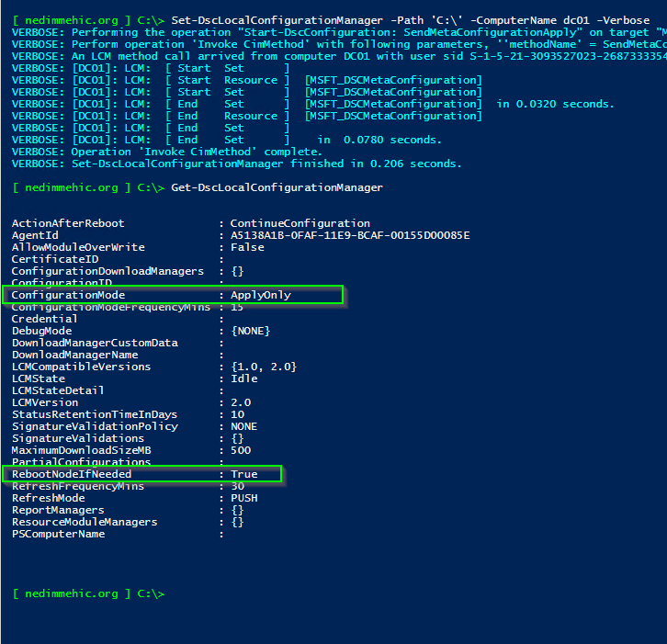Click the LCMState Idle value

pyautogui.click(x=243, y=378)
